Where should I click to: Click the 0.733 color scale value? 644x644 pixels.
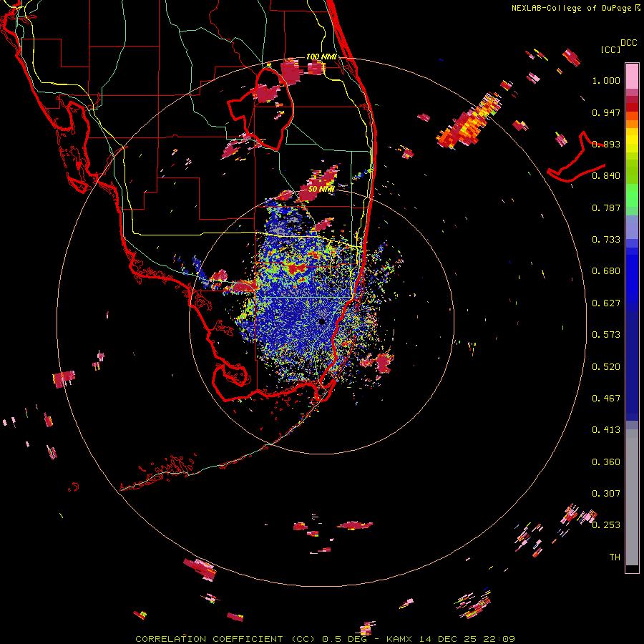click(606, 240)
